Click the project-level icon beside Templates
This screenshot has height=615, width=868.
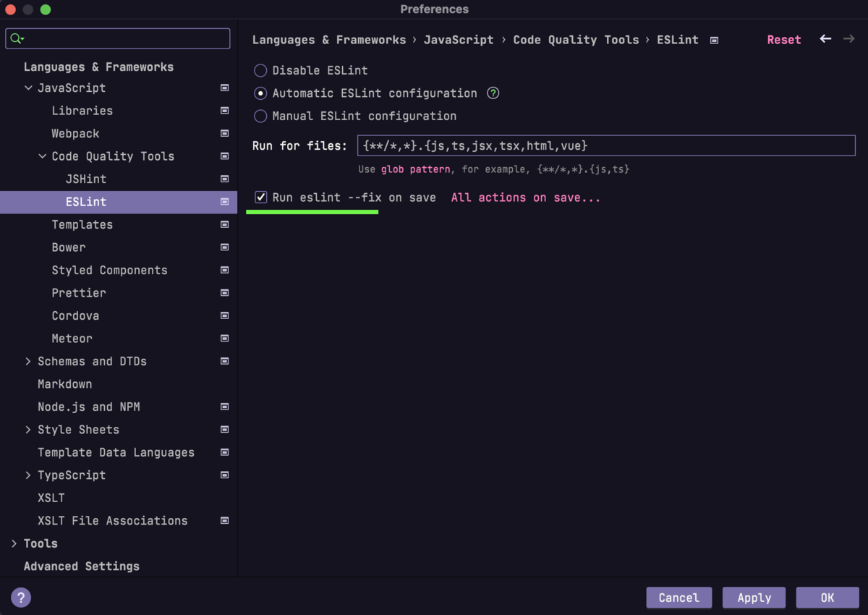coord(225,224)
